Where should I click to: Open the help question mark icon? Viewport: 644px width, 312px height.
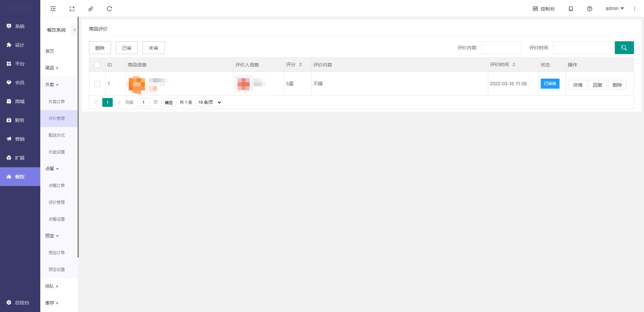pyautogui.click(x=589, y=9)
